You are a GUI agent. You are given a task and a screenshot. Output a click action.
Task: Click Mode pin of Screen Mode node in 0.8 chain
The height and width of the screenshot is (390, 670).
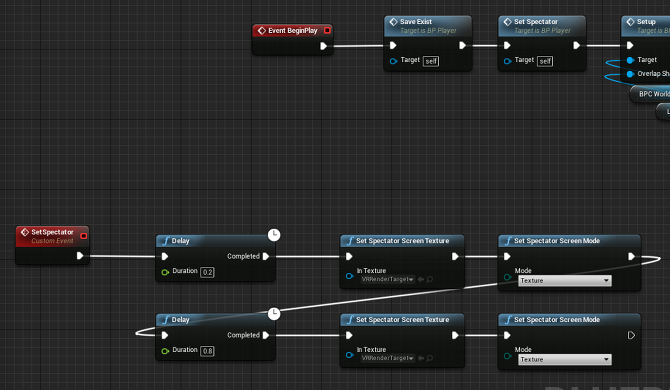tap(507, 355)
